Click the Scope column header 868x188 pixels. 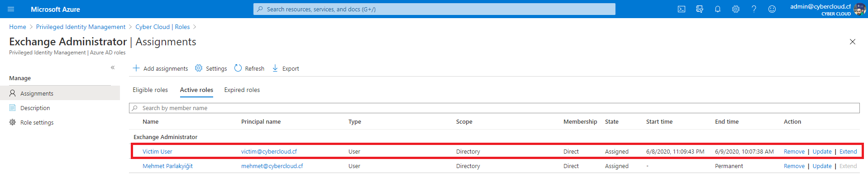(x=464, y=121)
